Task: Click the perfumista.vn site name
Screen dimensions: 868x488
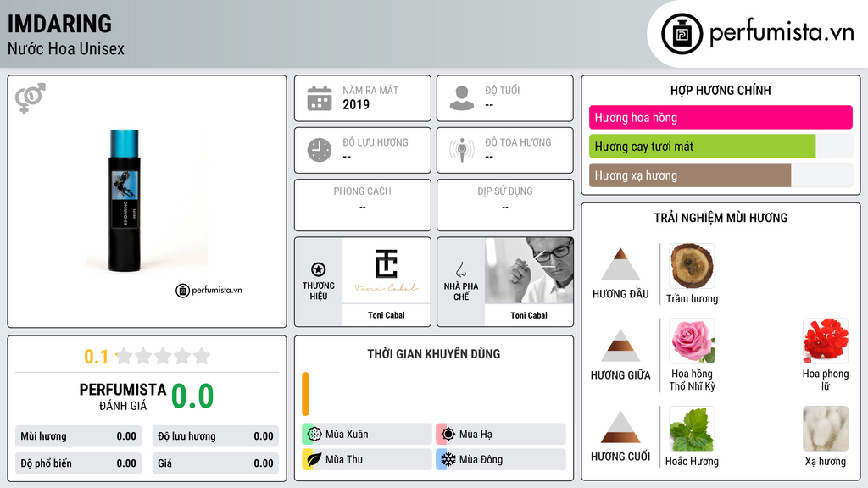Action: pos(782,32)
